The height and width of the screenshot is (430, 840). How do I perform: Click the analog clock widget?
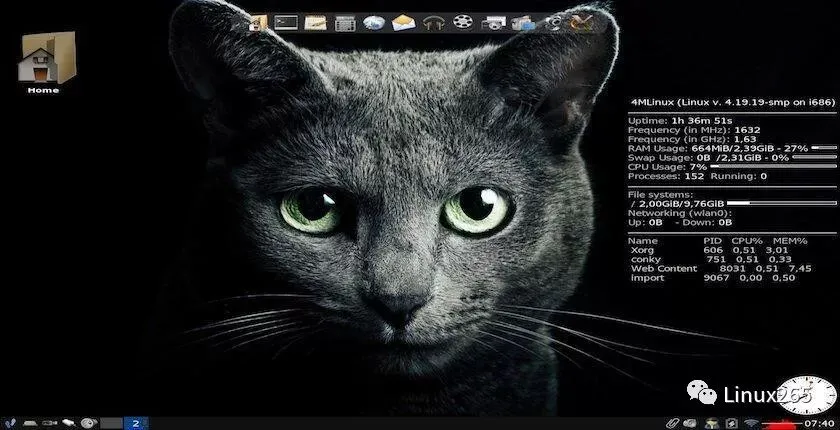point(806,395)
